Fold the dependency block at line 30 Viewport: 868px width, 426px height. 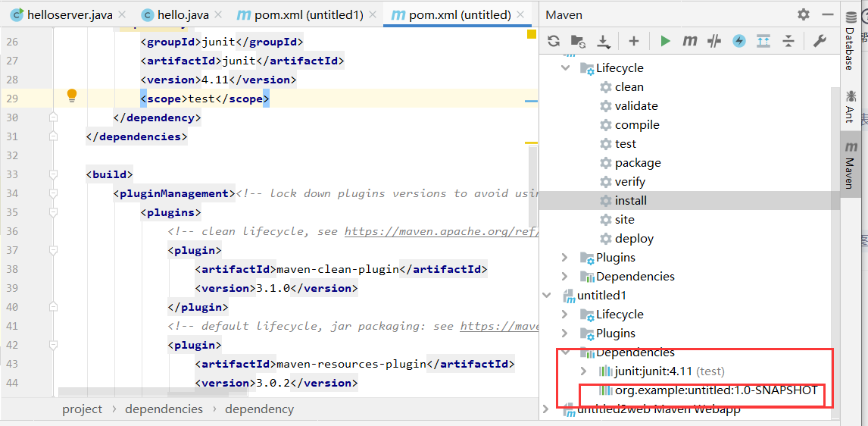tap(53, 117)
